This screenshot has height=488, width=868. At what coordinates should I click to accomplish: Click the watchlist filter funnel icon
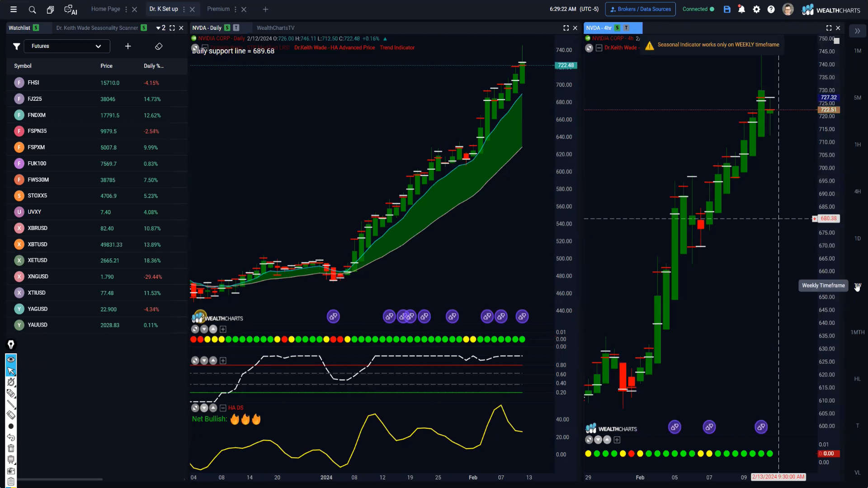16,46
